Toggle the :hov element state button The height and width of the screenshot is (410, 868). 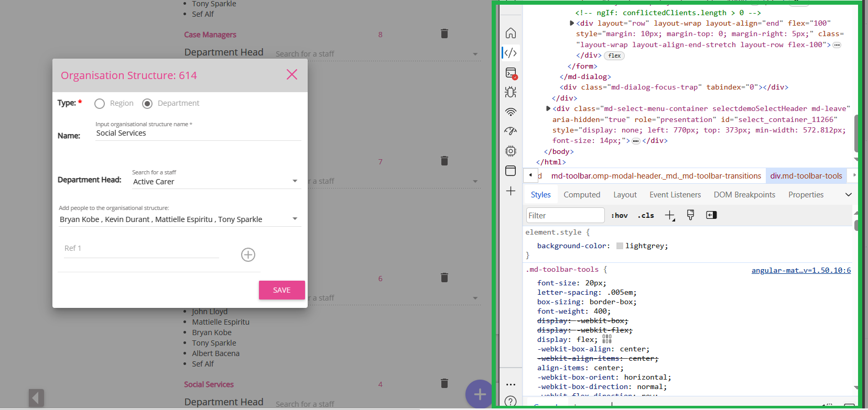click(620, 216)
